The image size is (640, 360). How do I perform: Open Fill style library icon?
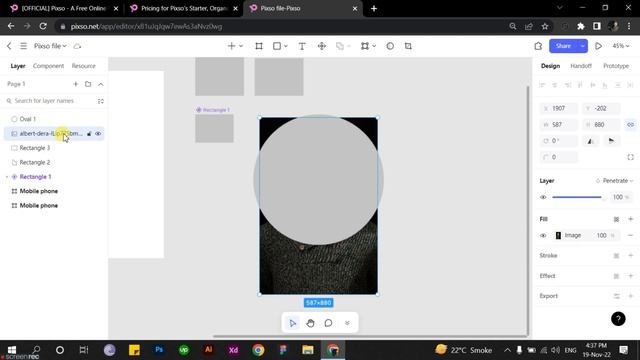616,219
